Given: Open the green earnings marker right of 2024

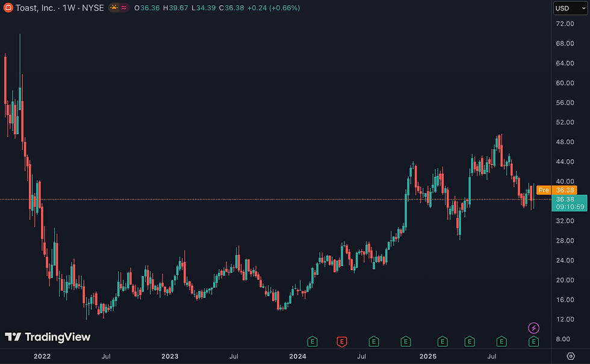Looking at the screenshot, I should [312, 342].
